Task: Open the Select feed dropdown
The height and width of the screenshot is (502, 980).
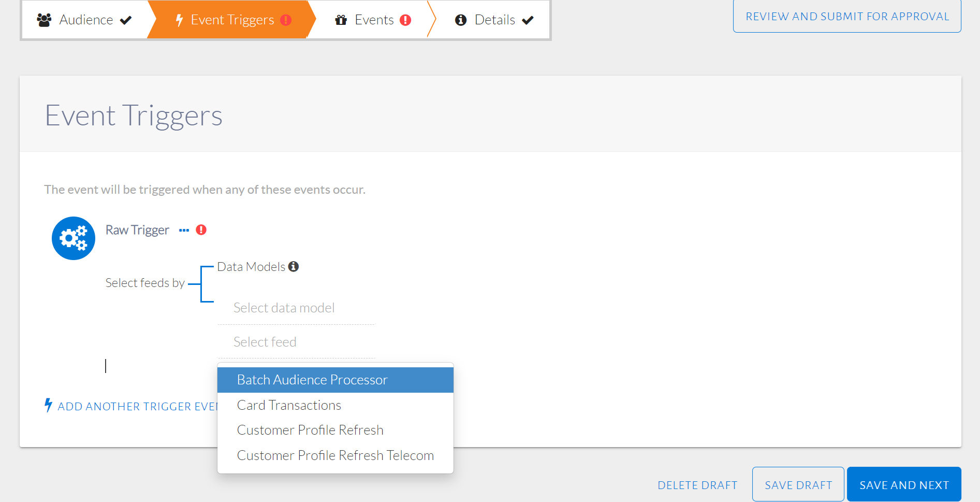Action: 296,342
